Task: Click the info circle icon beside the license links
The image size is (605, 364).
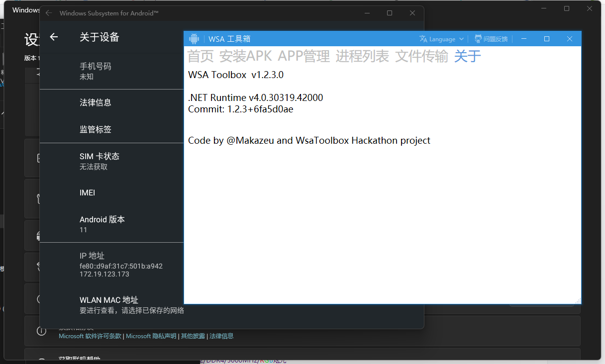Action: click(x=42, y=331)
